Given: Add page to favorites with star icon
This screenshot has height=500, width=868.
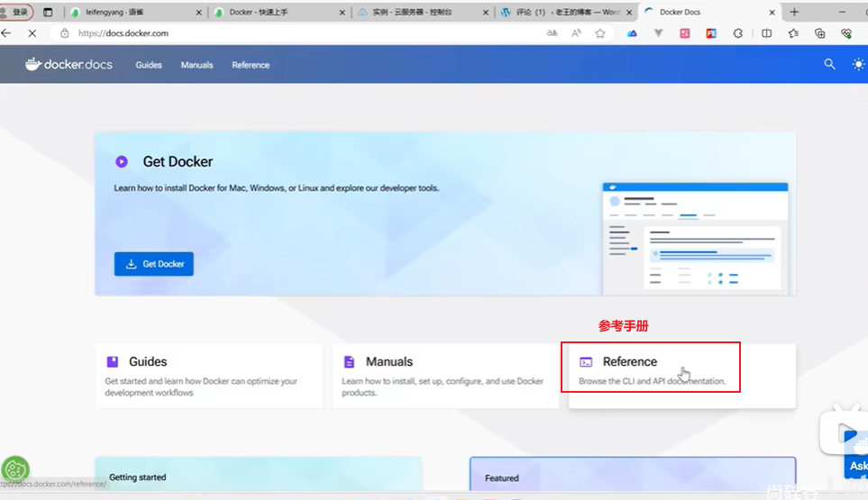Looking at the screenshot, I should pos(600,33).
